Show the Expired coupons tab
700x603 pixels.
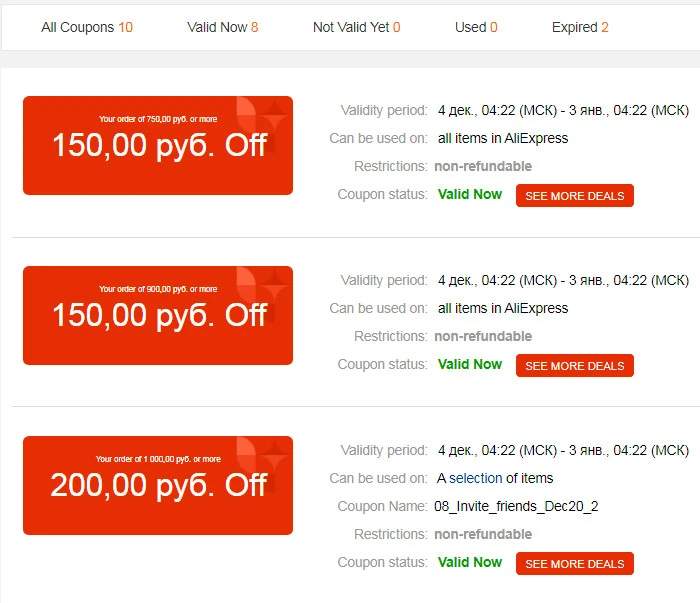point(580,27)
